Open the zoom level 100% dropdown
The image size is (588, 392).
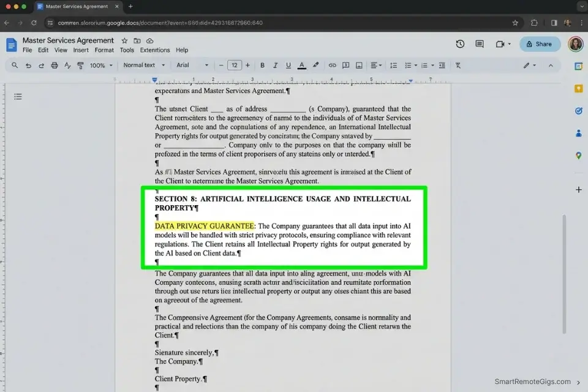coord(101,66)
